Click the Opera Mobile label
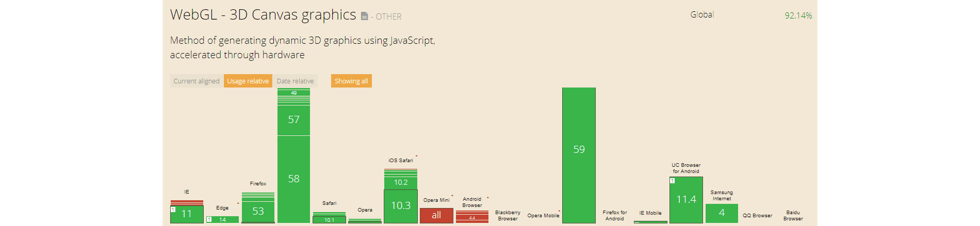980x226 pixels. (x=543, y=216)
